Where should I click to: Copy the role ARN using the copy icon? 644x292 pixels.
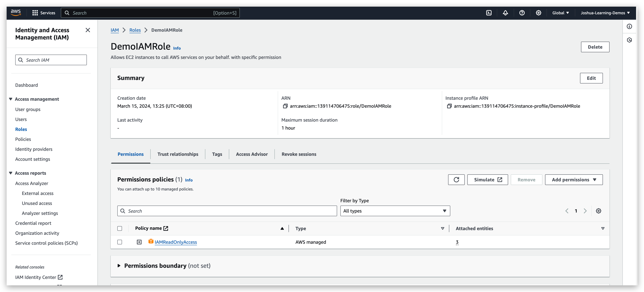[x=285, y=106]
